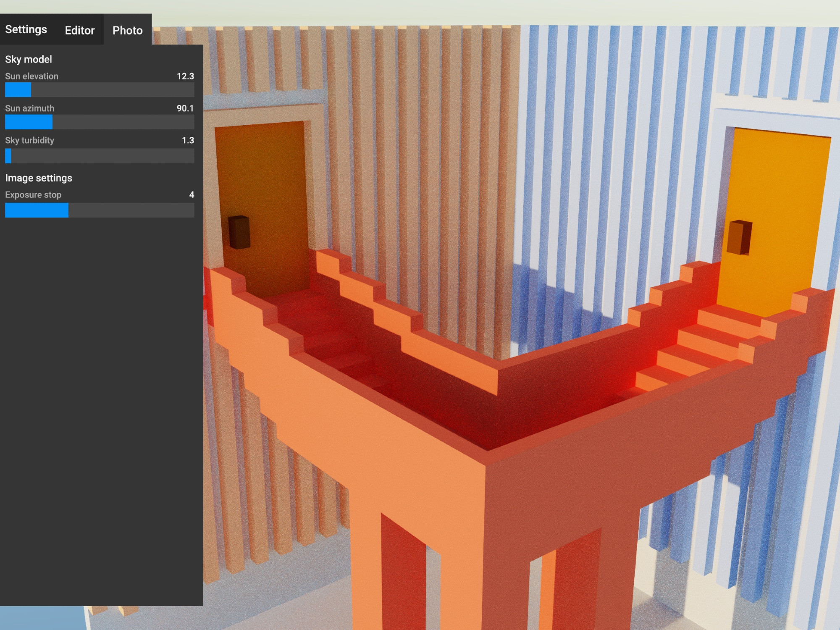Click the Sky turbidity value 1.3
Screen dimensions: 840x630
pos(188,140)
